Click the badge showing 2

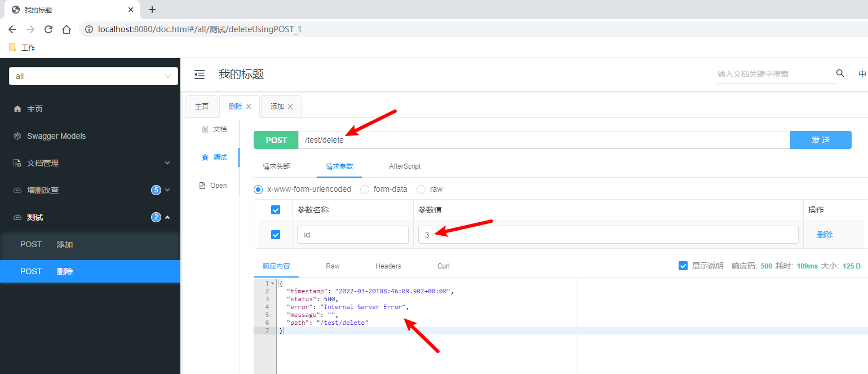(156, 217)
